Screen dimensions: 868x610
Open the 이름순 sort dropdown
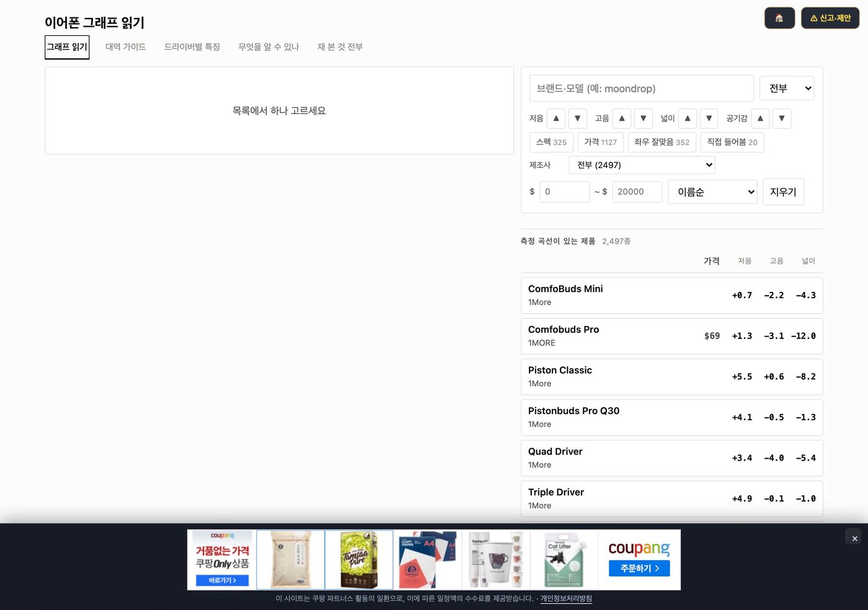click(x=712, y=192)
